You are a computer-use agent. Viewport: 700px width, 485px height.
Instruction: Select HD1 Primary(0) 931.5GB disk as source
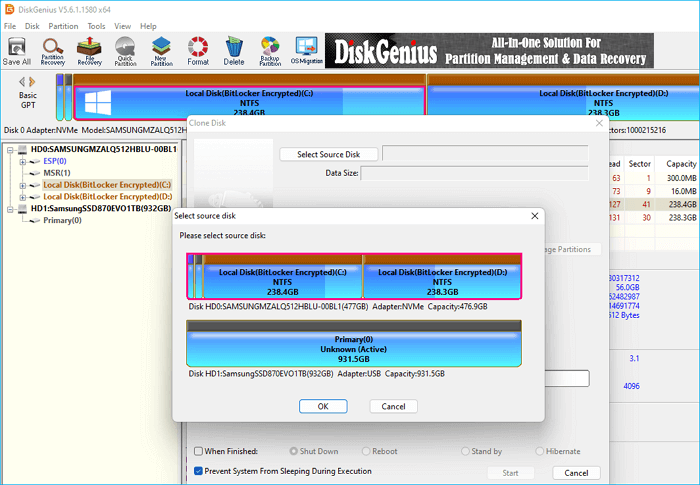point(354,343)
